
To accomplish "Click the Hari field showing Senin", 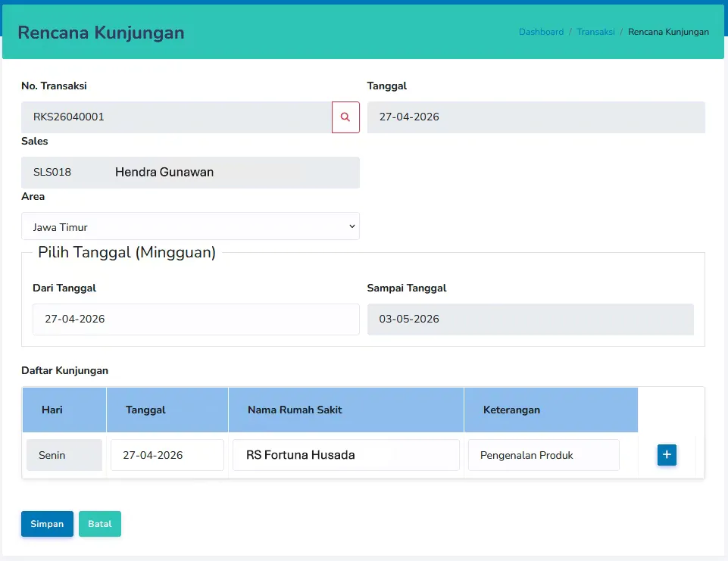I will click(64, 455).
